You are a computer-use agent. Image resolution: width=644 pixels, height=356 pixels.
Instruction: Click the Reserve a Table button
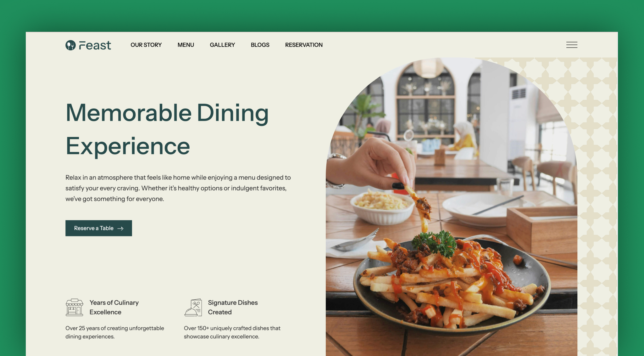point(99,228)
